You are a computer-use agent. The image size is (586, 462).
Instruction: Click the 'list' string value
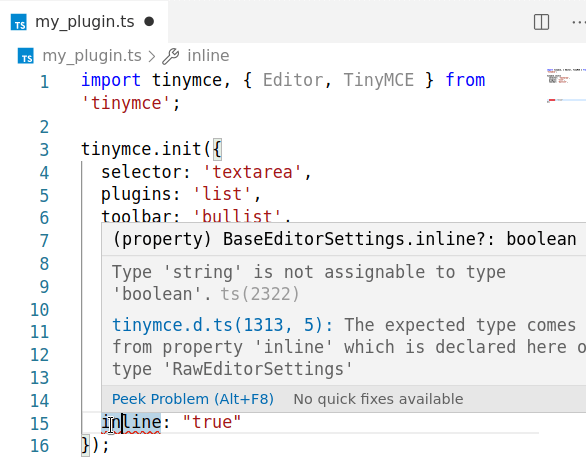[222, 194]
